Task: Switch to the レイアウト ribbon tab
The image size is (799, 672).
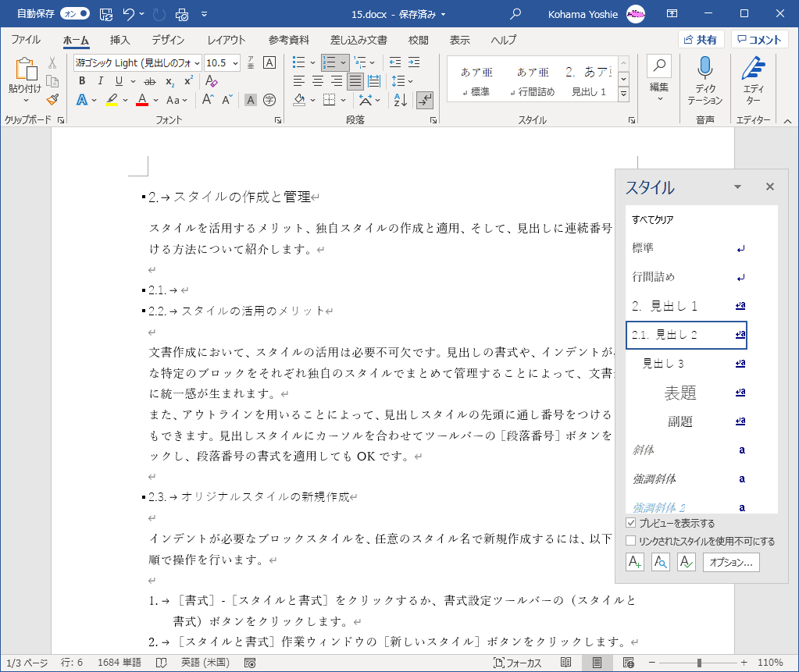Action: (x=227, y=40)
